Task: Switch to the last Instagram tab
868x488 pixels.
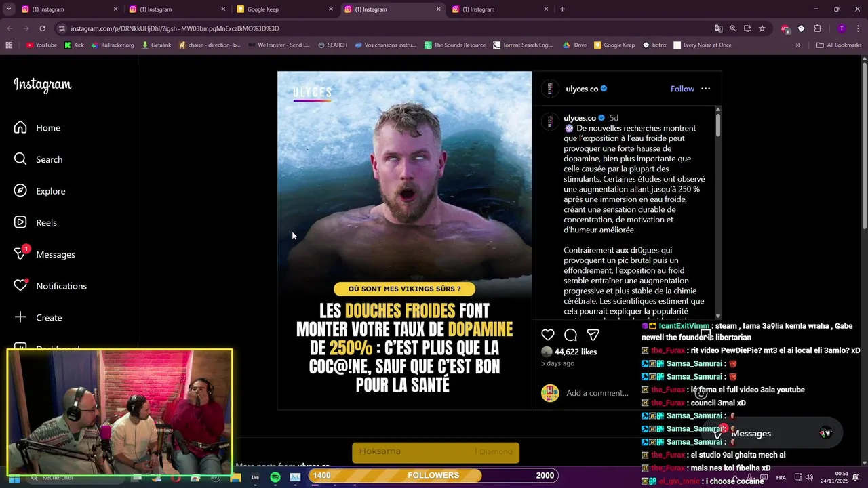Action: [x=500, y=9]
